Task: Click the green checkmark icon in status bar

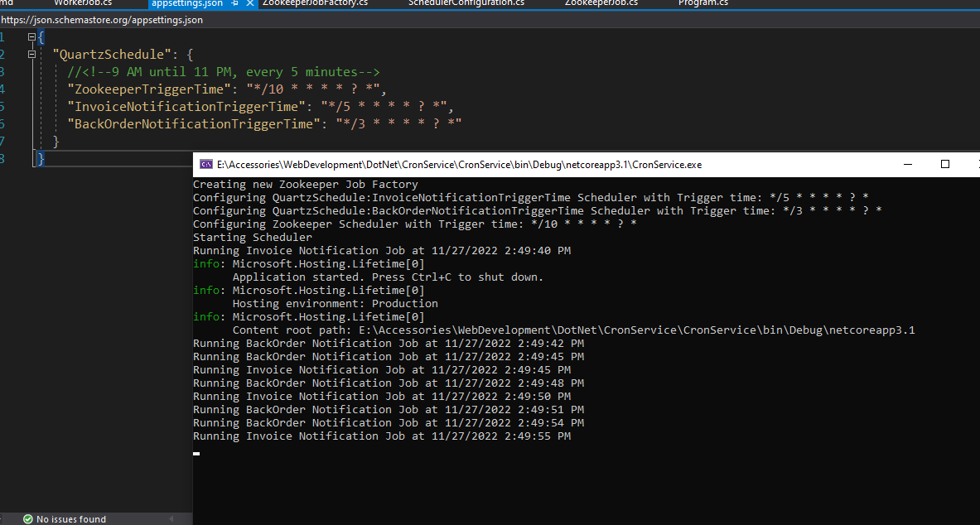Action: click(28, 519)
